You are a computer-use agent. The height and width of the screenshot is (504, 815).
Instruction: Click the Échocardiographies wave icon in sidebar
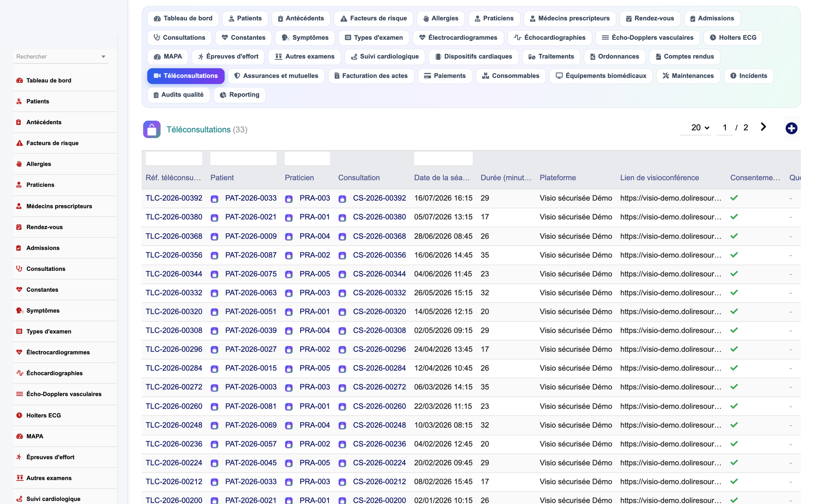click(x=19, y=373)
